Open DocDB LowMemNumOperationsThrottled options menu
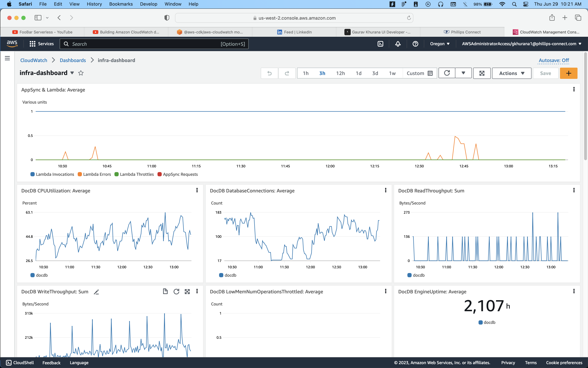The height and width of the screenshot is (368, 588). [x=386, y=291]
